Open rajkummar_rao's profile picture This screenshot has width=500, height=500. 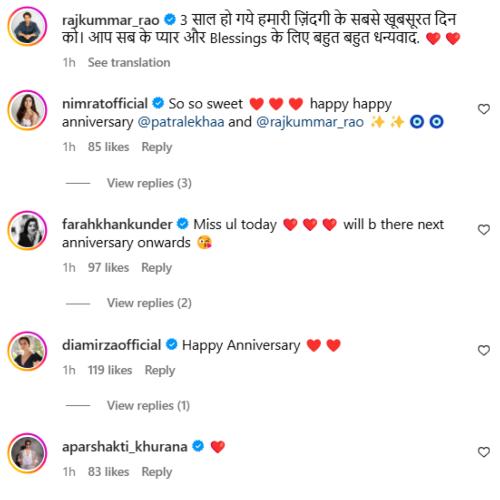27,26
